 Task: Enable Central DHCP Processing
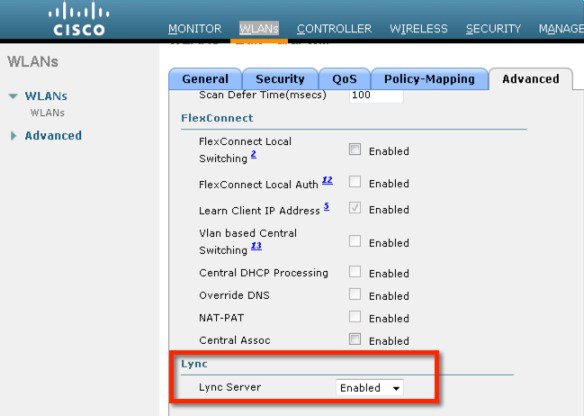click(355, 271)
